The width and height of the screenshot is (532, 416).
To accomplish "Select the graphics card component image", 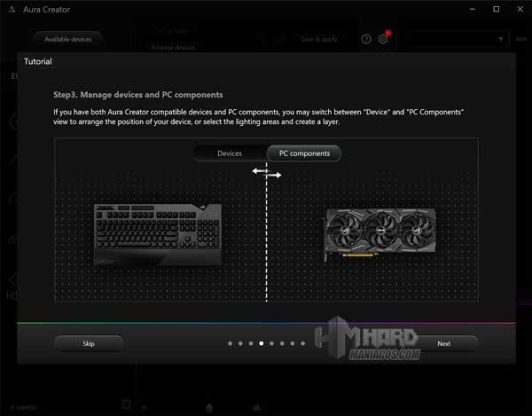I will coord(380,234).
